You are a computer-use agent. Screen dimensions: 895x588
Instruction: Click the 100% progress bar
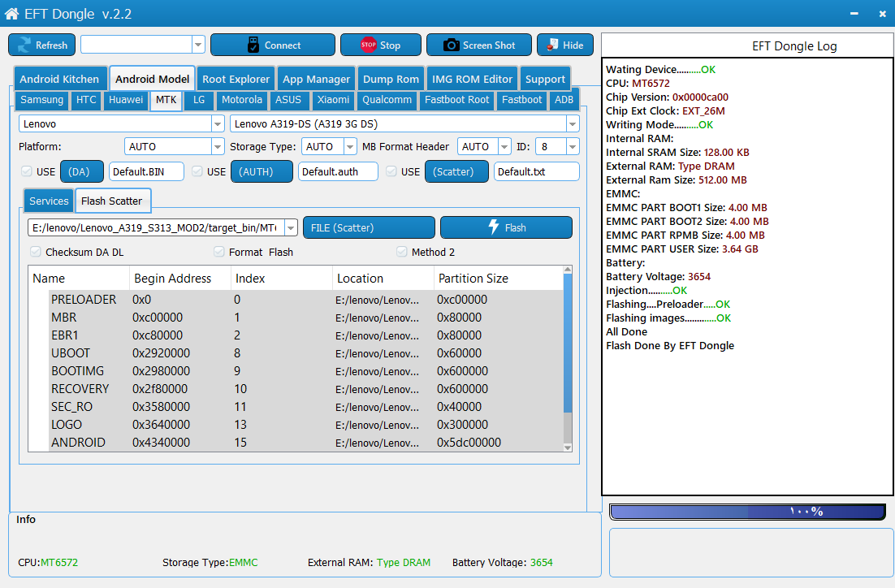point(747,512)
